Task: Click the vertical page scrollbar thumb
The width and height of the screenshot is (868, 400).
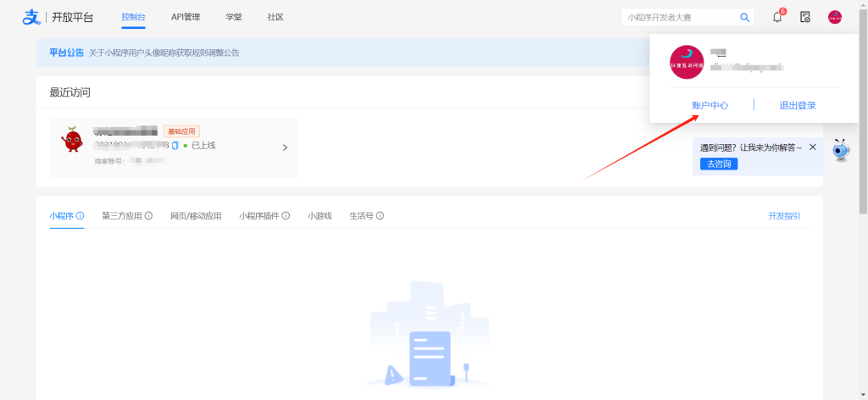Action: point(863,111)
